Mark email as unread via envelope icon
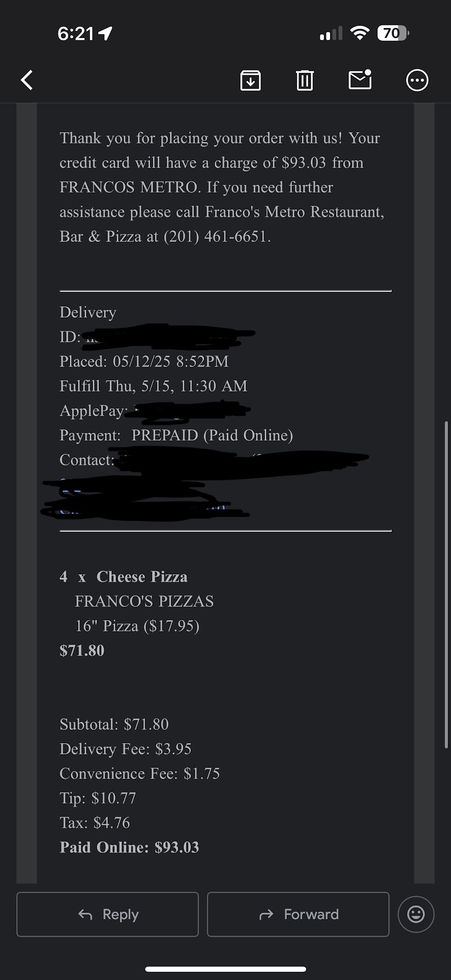Screen dimensions: 451x980 (360, 80)
